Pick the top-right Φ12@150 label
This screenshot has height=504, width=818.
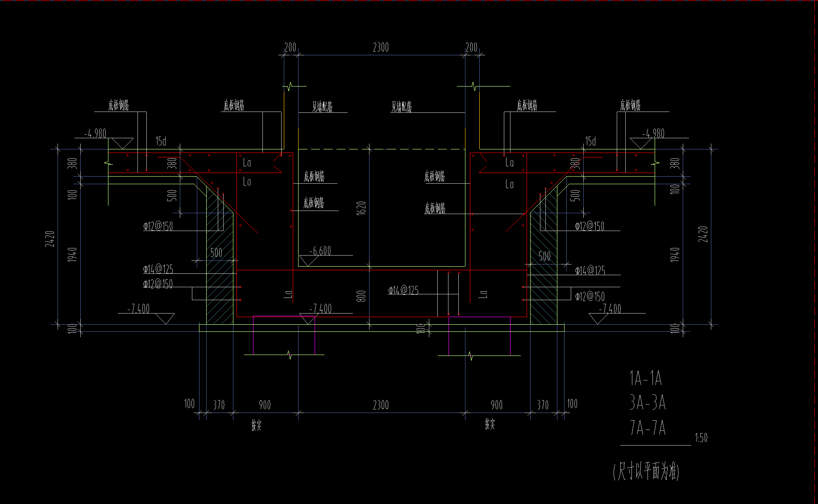click(x=590, y=226)
